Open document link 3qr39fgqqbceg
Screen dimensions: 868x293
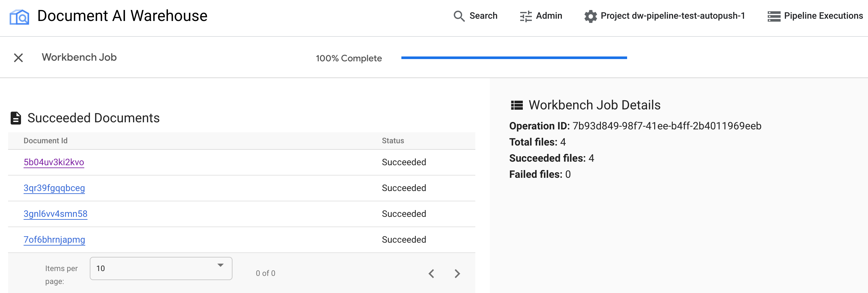click(54, 188)
